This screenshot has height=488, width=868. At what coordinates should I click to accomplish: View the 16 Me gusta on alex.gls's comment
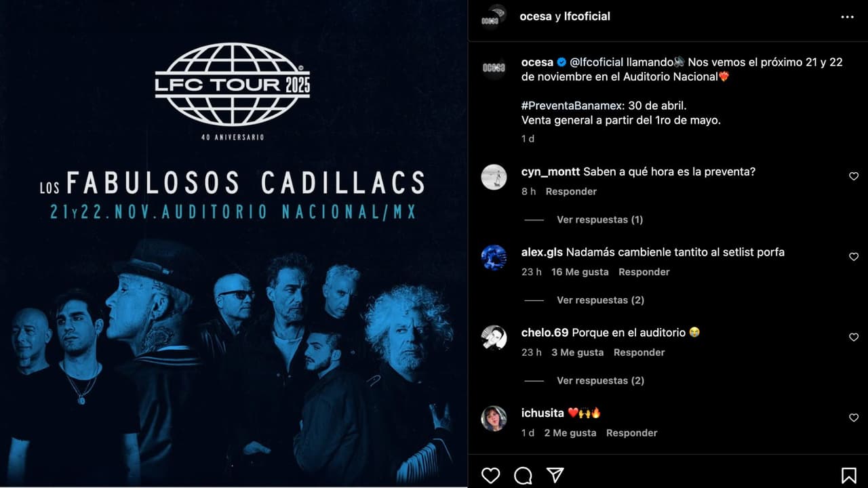(x=580, y=272)
